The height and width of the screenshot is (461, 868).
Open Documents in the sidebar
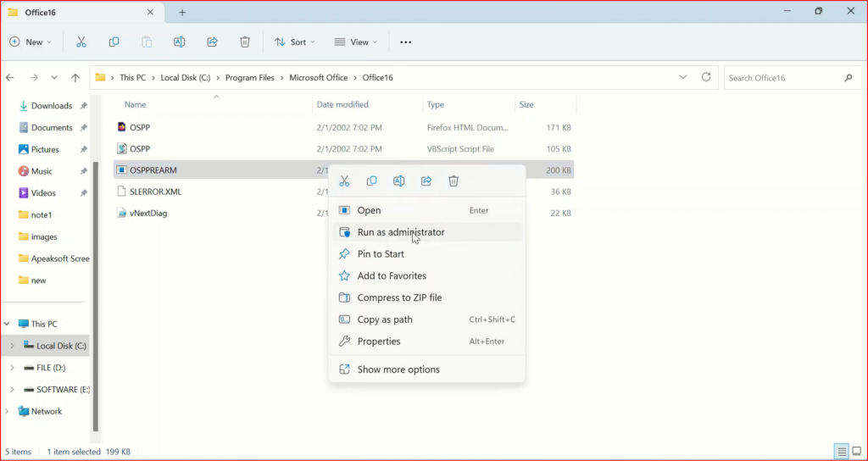click(52, 127)
